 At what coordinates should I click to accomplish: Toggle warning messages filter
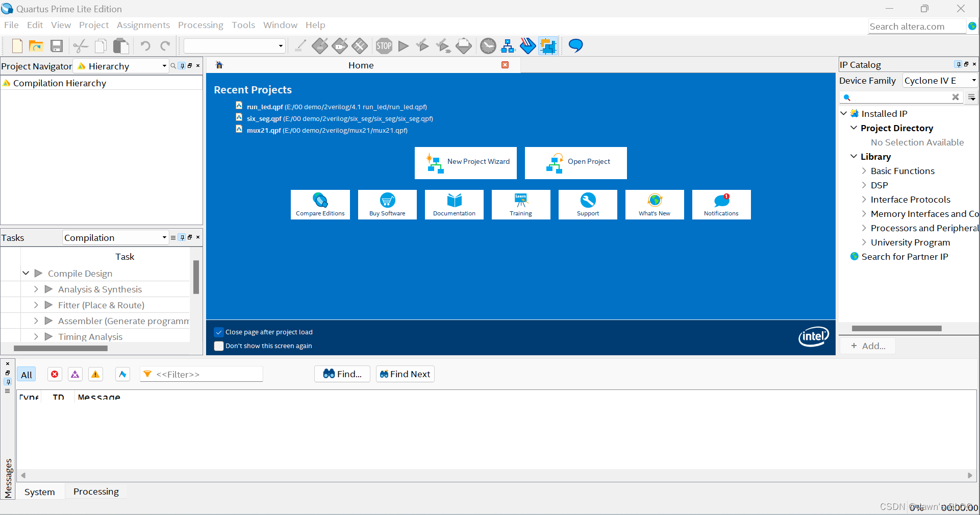[95, 374]
